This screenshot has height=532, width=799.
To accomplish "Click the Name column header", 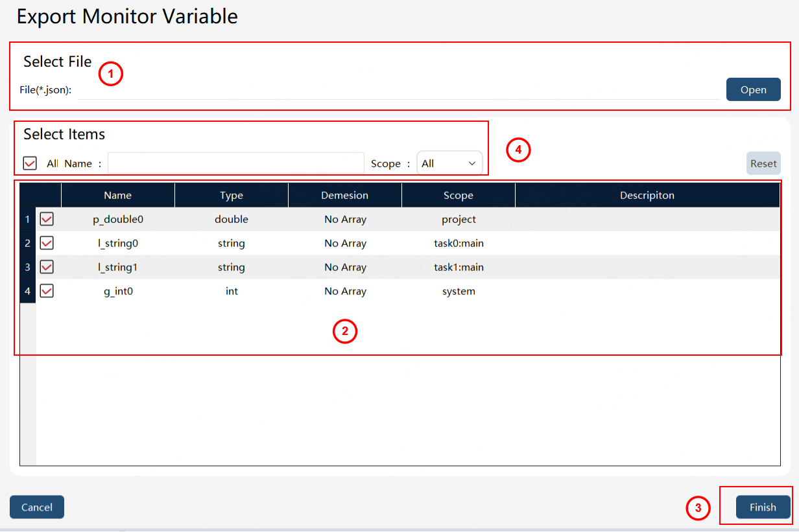I will (118, 195).
